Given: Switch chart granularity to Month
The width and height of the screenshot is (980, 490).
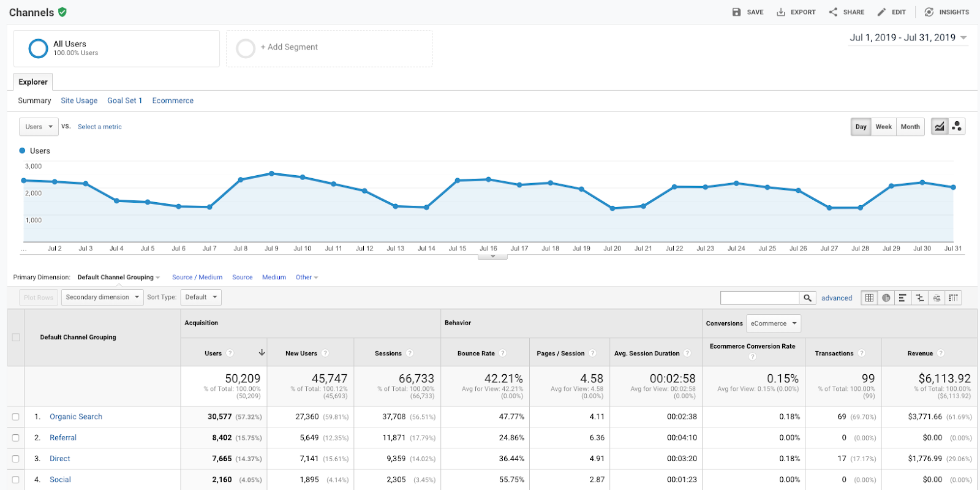Looking at the screenshot, I should click(x=910, y=127).
